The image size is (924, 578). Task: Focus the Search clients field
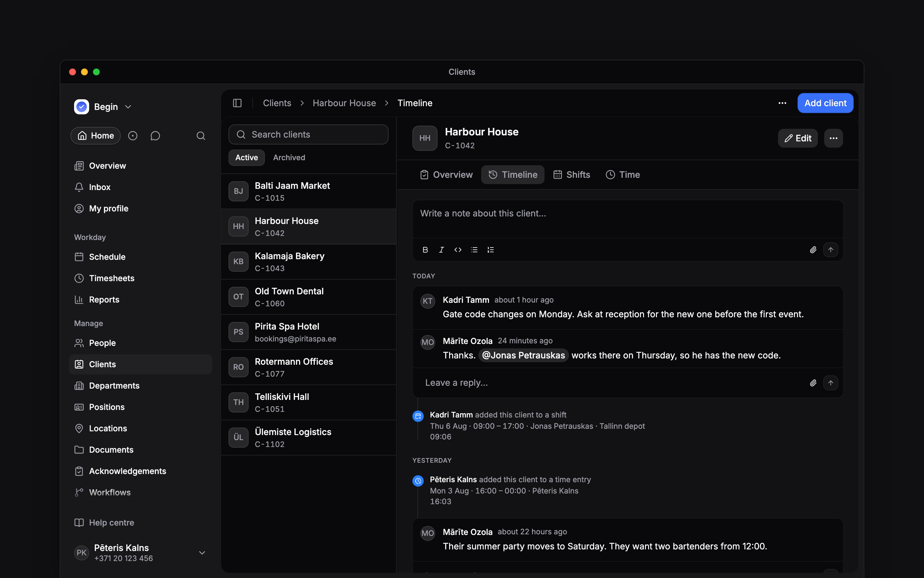point(309,134)
